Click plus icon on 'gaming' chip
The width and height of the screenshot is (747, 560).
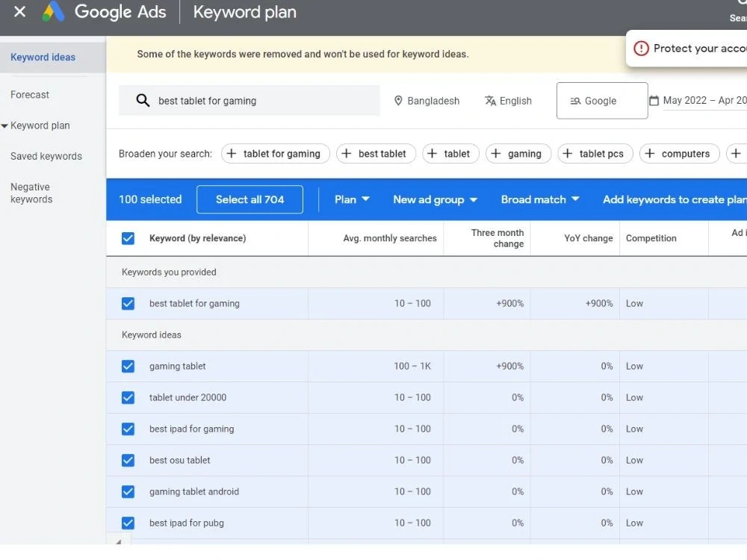click(496, 154)
